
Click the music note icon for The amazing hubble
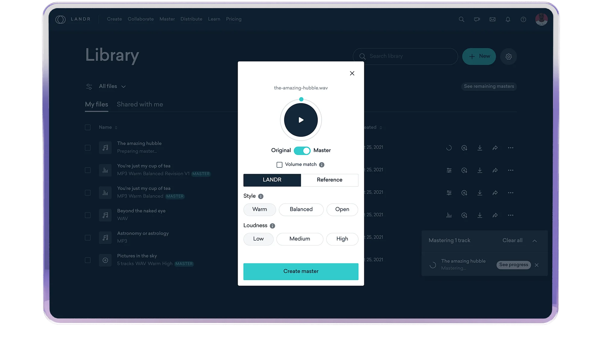[x=105, y=148]
